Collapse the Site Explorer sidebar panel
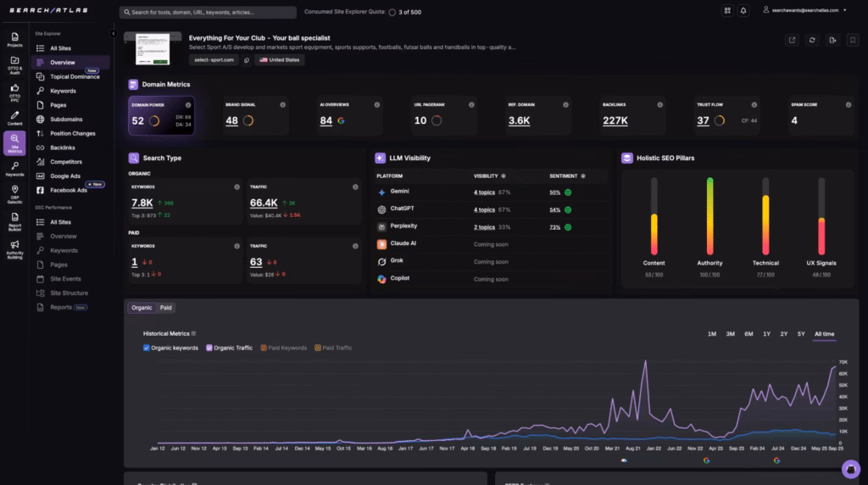This screenshot has width=868, height=485. [x=114, y=33]
